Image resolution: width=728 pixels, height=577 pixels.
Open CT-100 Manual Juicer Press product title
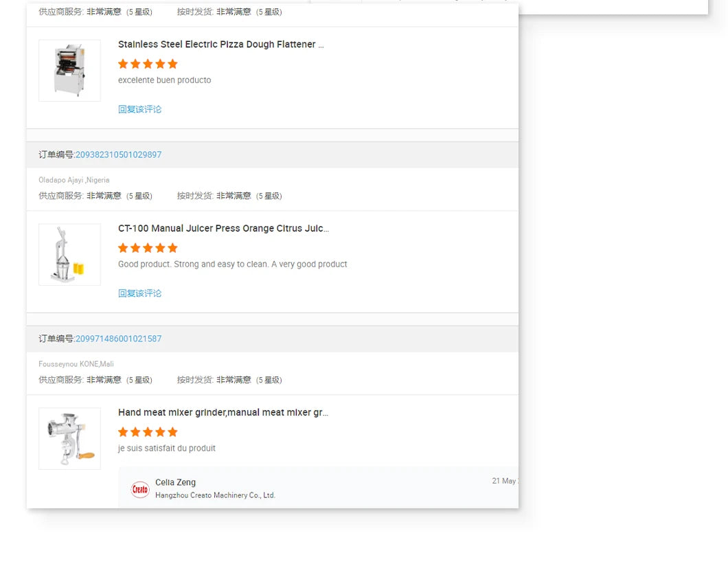tap(223, 228)
